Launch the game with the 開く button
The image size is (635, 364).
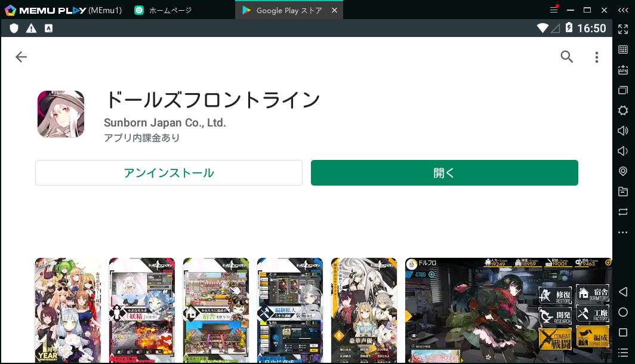[444, 172]
